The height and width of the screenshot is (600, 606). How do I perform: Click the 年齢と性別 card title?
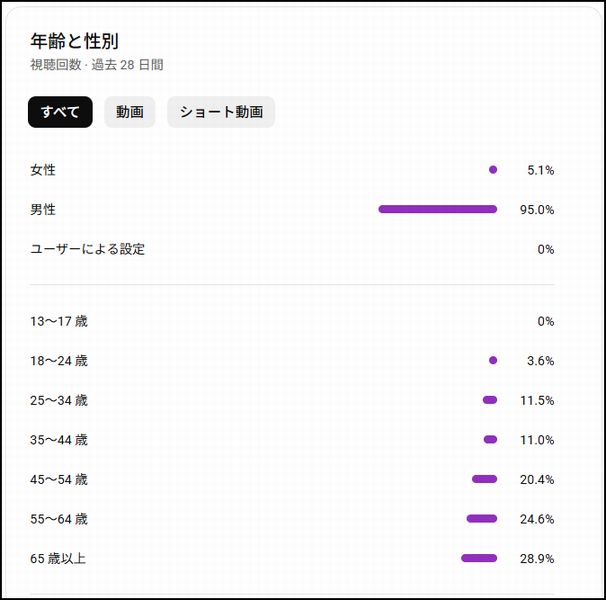pos(75,41)
